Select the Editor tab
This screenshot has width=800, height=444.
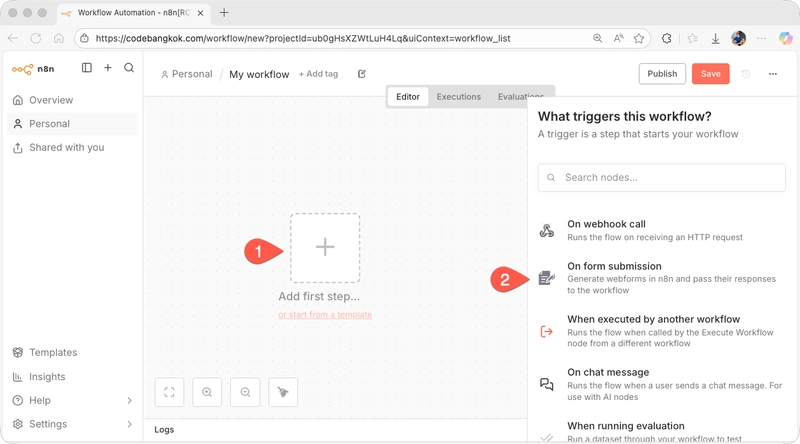tap(408, 97)
